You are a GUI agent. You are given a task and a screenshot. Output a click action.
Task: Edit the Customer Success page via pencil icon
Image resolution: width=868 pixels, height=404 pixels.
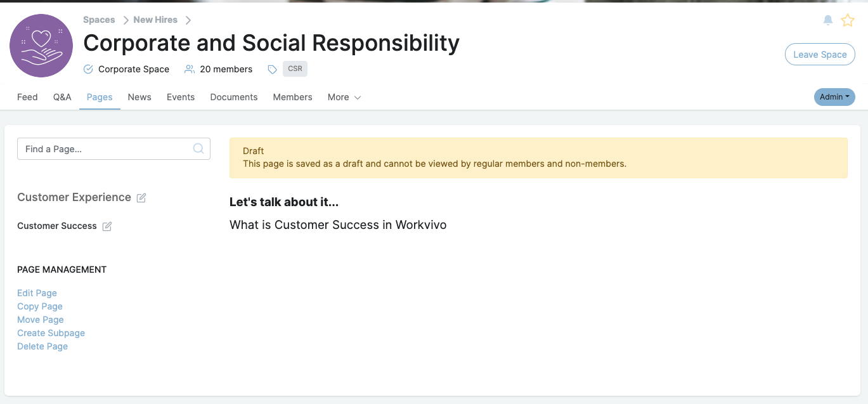[x=107, y=226]
